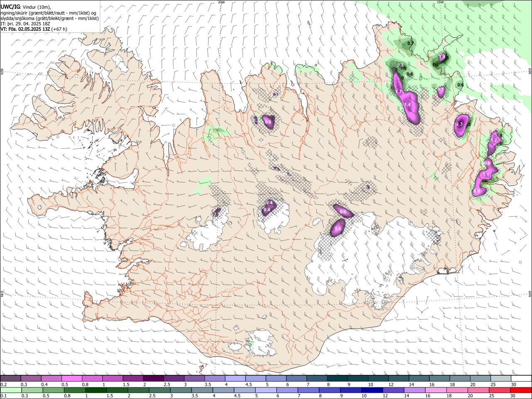532x399 pixels.
Task: Click the dark mauve 0.2 swatch in the upper legend bar
Action: click(11, 378)
